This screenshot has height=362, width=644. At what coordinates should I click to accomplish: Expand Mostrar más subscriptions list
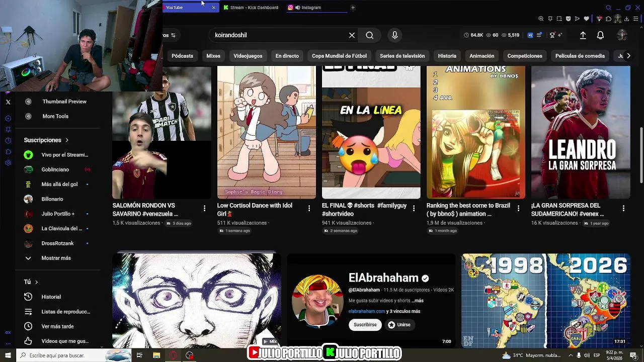point(55,258)
